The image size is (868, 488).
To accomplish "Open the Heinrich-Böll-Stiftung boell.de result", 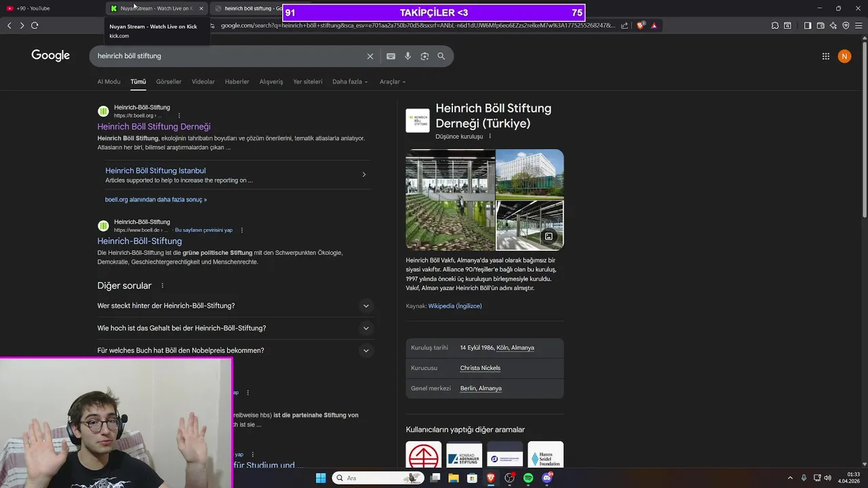I will (x=140, y=241).
